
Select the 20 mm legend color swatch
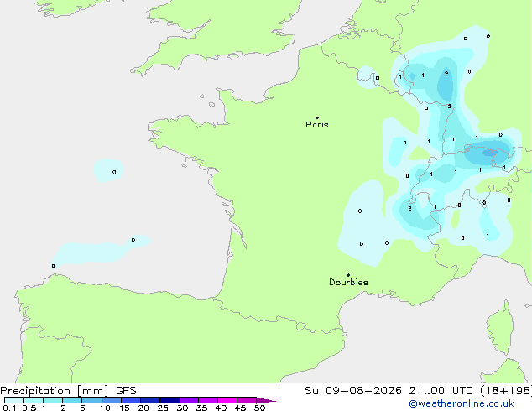(x=150, y=400)
